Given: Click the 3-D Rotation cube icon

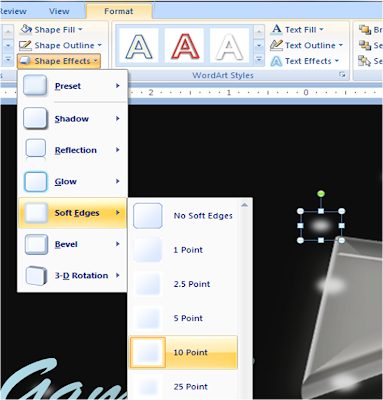Looking at the screenshot, I should pos(36,275).
